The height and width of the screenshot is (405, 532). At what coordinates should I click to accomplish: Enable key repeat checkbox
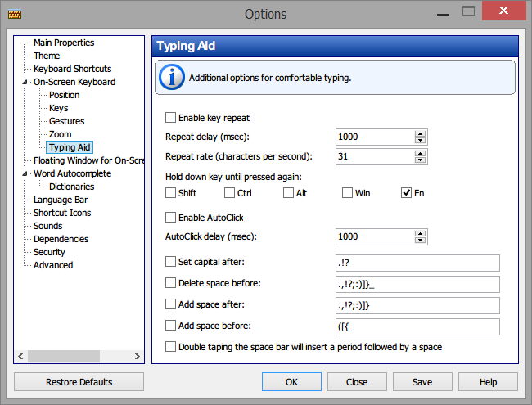coord(170,118)
